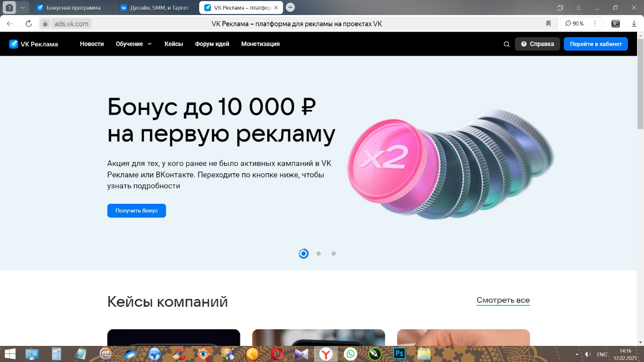This screenshot has width=644, height=362.
Task: Click the VK Реклама logo
Action: 32,44
